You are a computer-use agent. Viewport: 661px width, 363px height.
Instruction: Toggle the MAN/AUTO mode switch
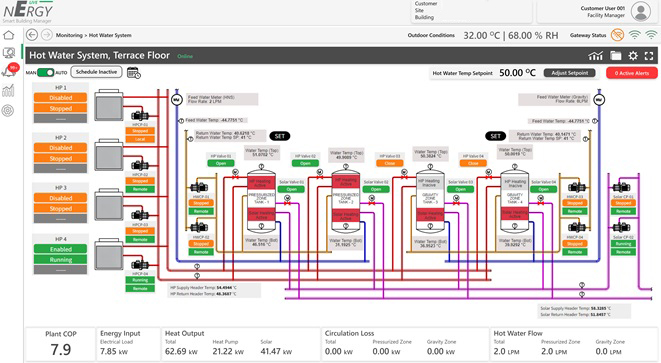click(46, 73)
